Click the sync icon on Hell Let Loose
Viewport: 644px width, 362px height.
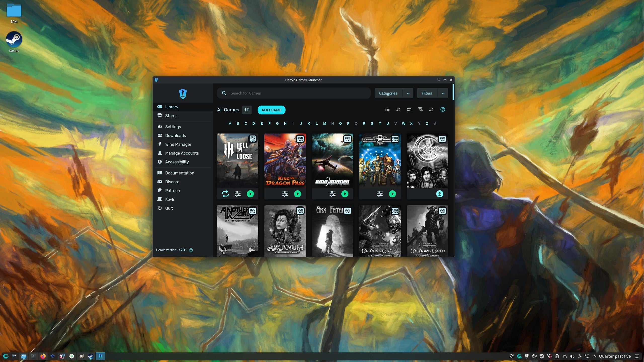tap(226, 194)
